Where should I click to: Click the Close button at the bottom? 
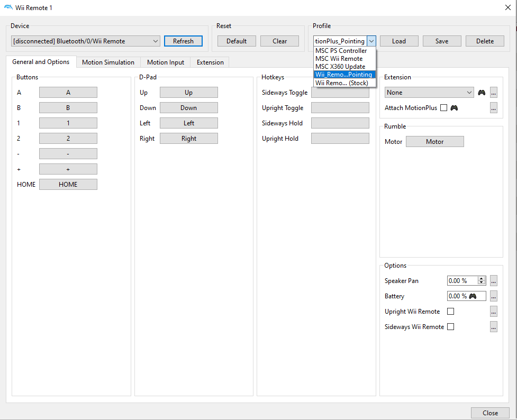[491, 413]
